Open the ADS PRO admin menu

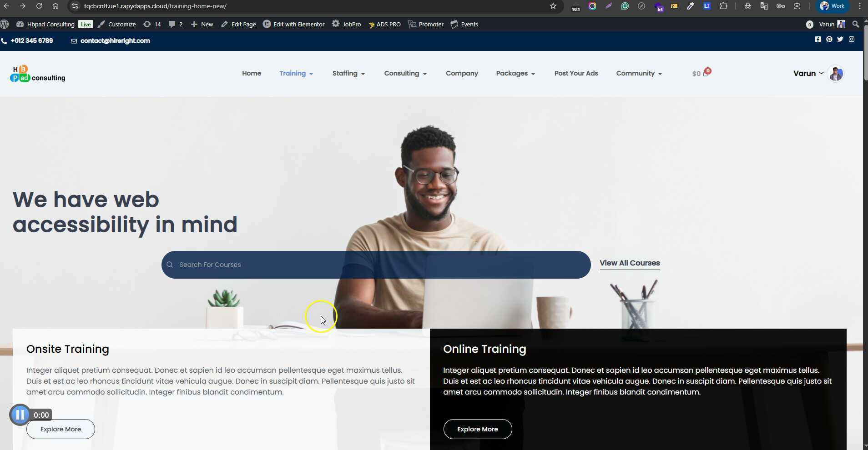click(384, 24)
